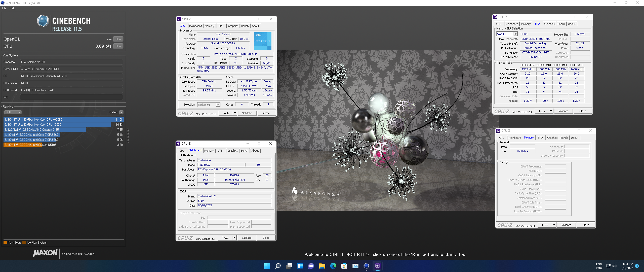Click the Your Score orange legend square

(5, 243)
